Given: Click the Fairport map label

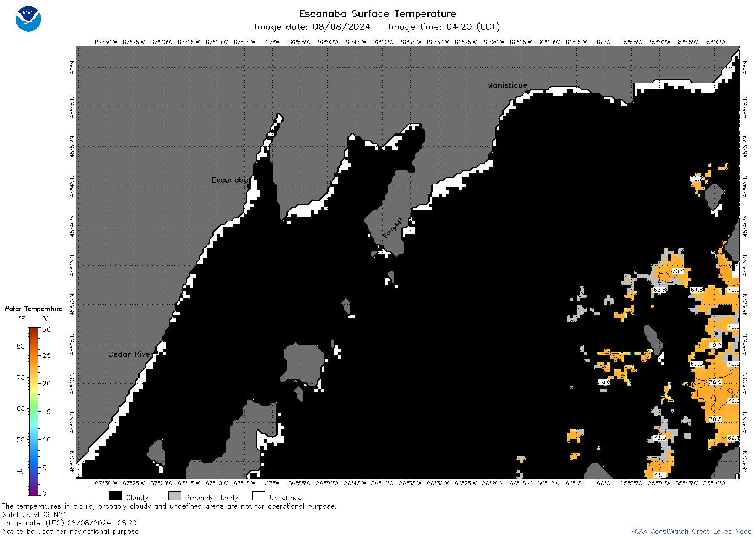Looking at the screenshot, I should [x=393, y=228].
